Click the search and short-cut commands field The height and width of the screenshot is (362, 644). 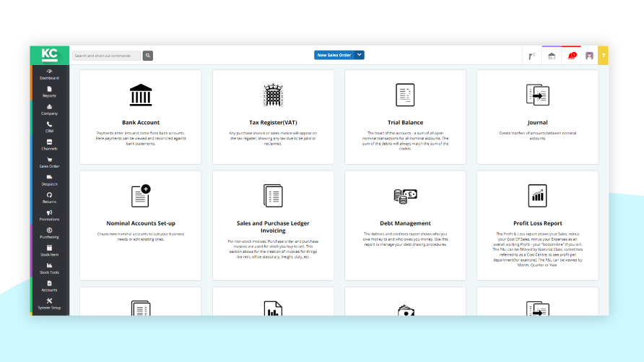click(106, 56)
